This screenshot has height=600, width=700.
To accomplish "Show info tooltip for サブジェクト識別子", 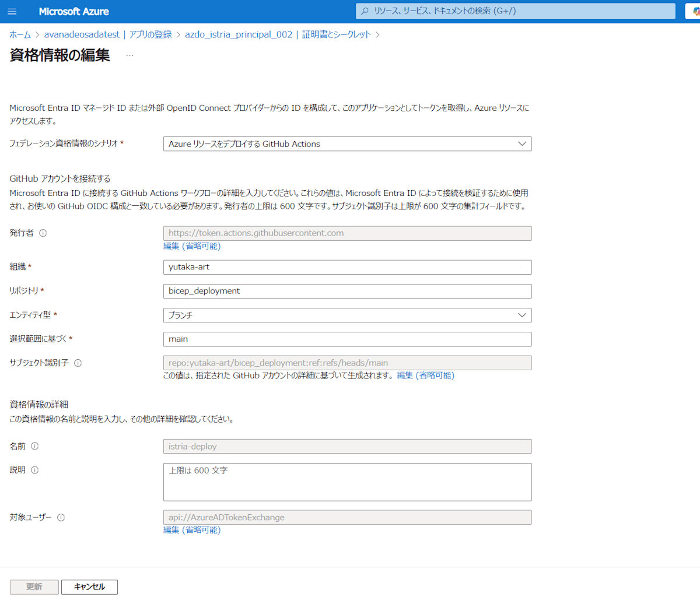I will [x=78, y=363].
